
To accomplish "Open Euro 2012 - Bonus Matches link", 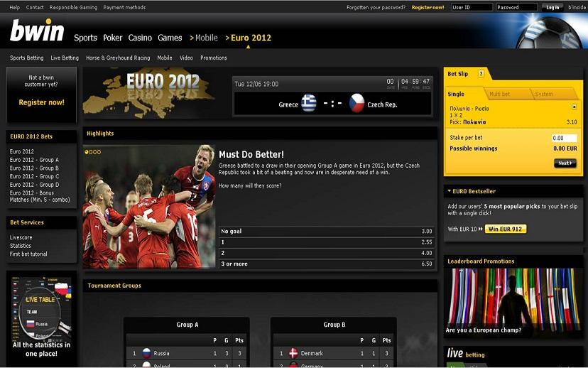I will tap(40, 196).
